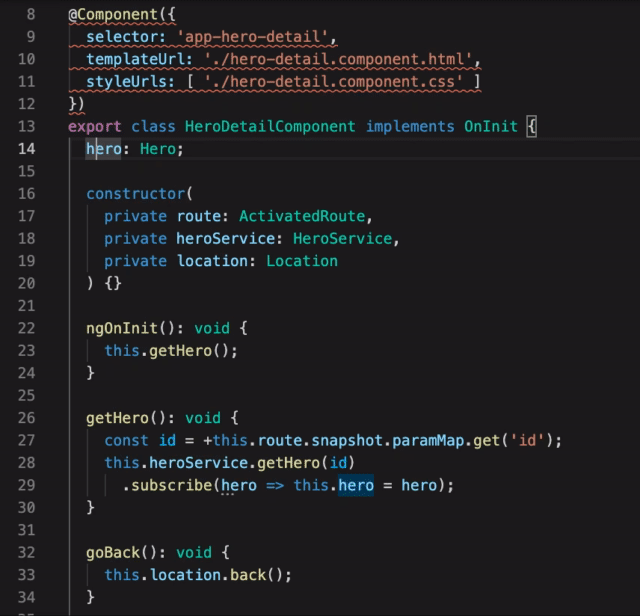Click the 'app-hero-detail' selector string
The height and width of the screenshot is (616, 640).
[x=253, y=37]
